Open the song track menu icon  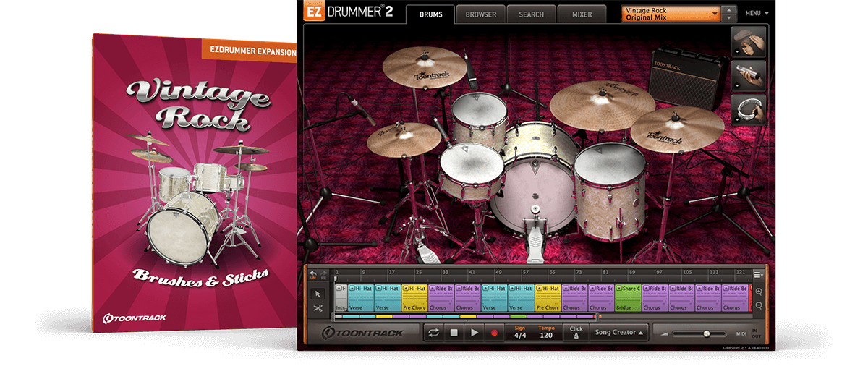click(758, 274)
